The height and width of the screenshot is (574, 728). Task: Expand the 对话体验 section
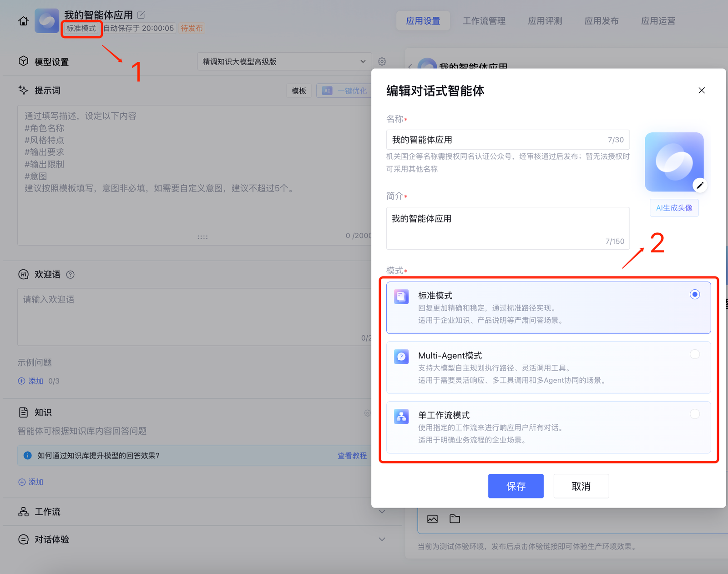pos(382,539)
